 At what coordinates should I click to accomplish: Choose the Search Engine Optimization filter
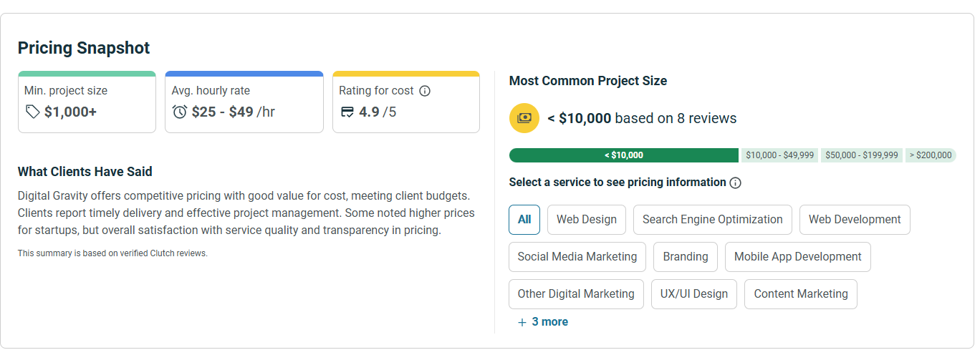point(712,220)
